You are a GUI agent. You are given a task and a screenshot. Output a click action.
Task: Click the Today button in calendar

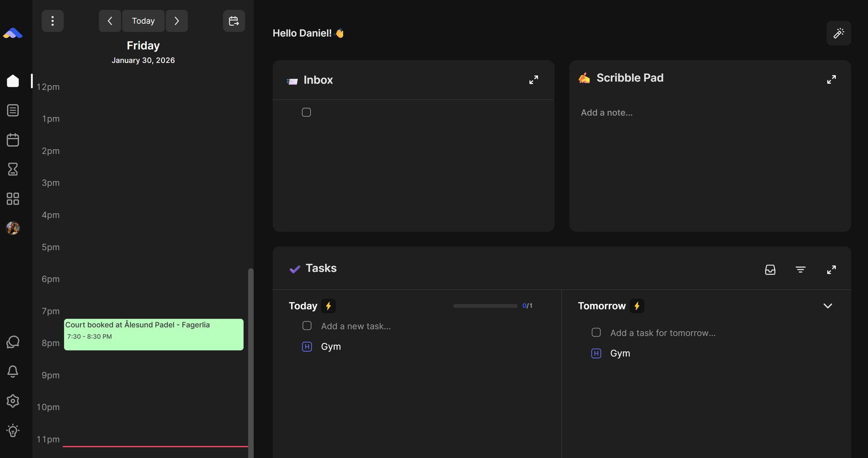click(x=143, y=21)
